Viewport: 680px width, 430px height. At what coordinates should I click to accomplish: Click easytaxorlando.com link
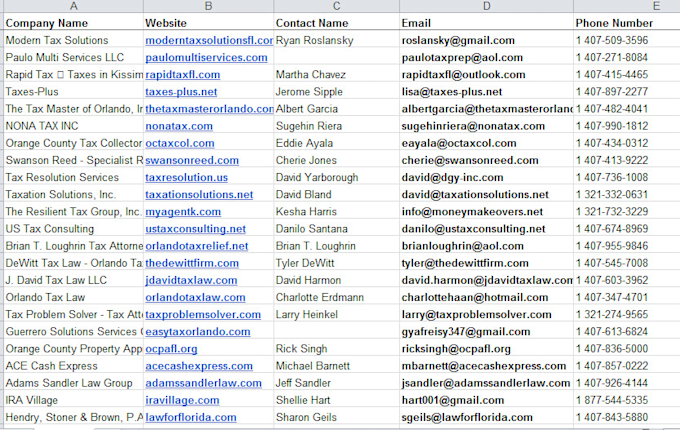point(198,332)
